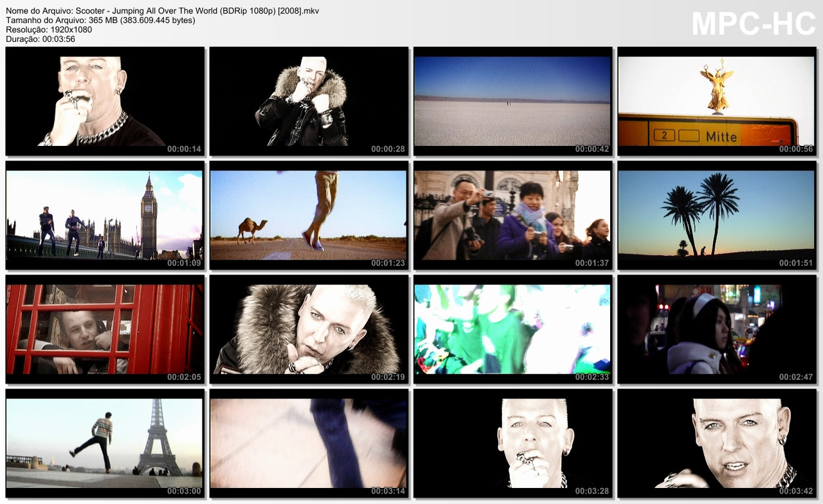The width and height of the screenshot is (823, 504).
Task: Click the tourist crowd photo frame at 00:01:37
Action: tap(512, 215)
